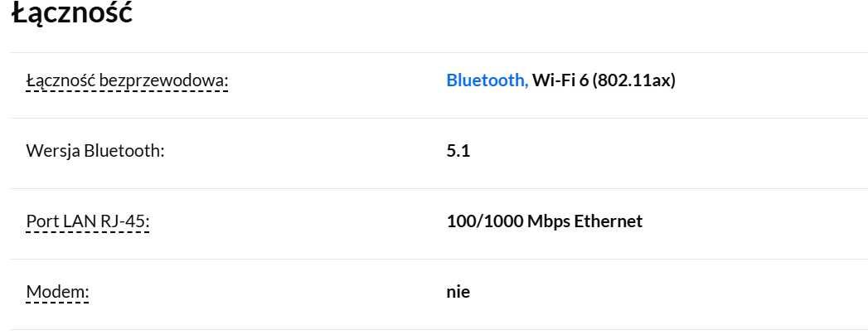This screenshot has height=335, width=868.
Task: Open the blue Bluetooth link
Action: [487, 80]
